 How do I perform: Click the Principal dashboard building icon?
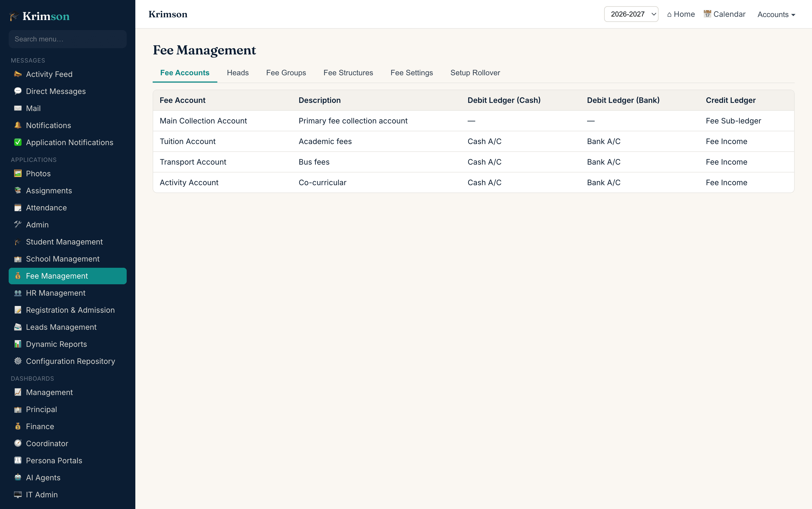click(x=18, y=409)
